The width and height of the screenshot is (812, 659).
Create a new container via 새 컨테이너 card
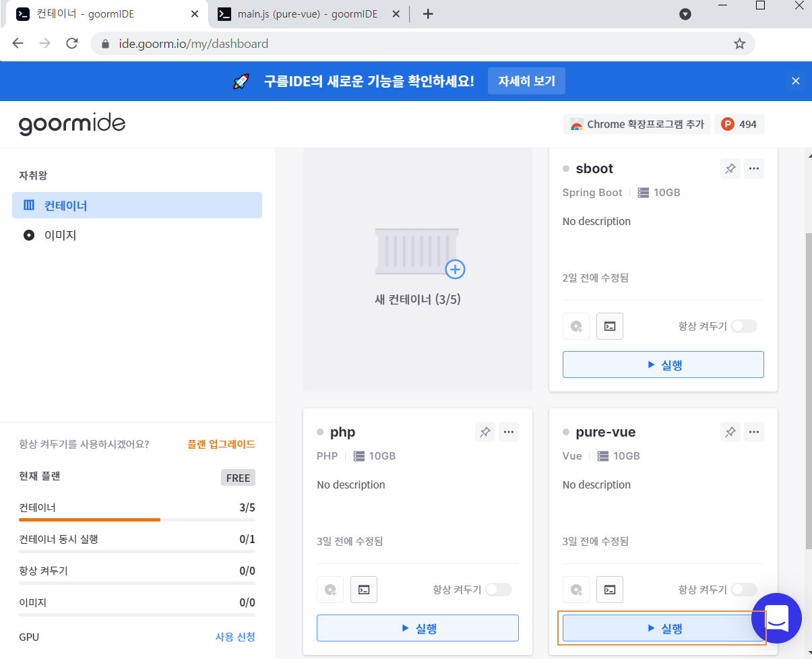tap(418, 270)
